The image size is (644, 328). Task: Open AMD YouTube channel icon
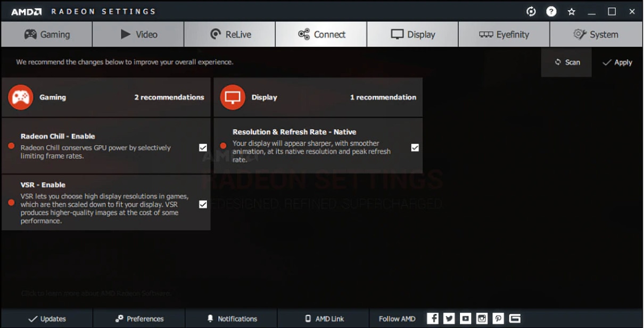coord(466,318)
